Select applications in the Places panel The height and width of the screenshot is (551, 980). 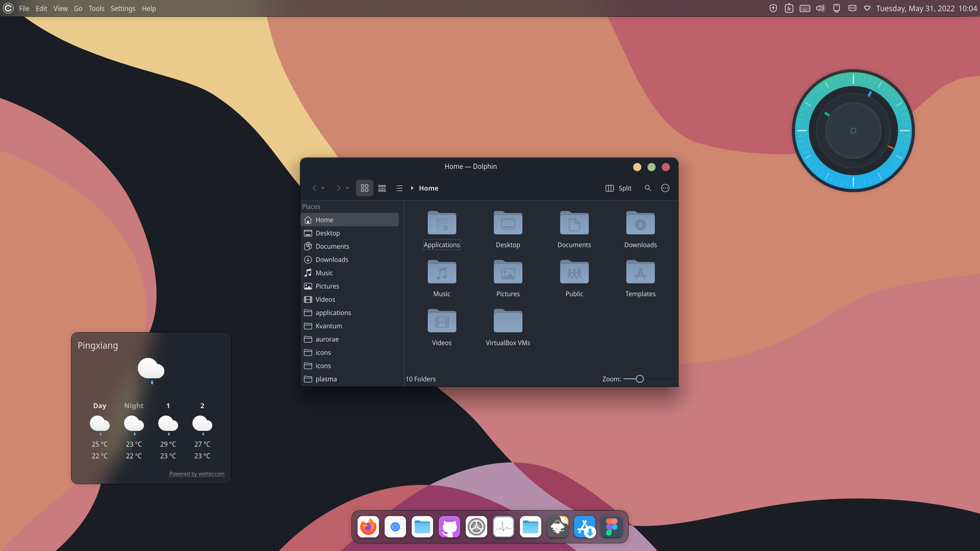350,313
